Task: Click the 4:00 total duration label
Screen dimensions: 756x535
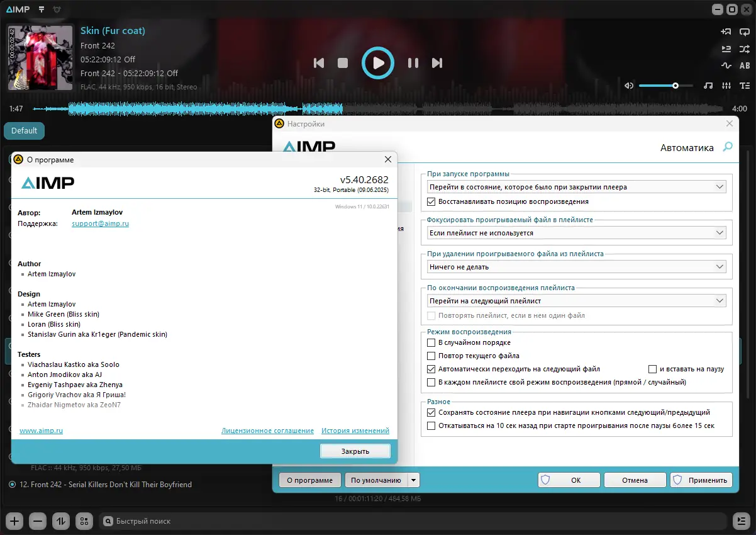Action: (x=740, y=109)
